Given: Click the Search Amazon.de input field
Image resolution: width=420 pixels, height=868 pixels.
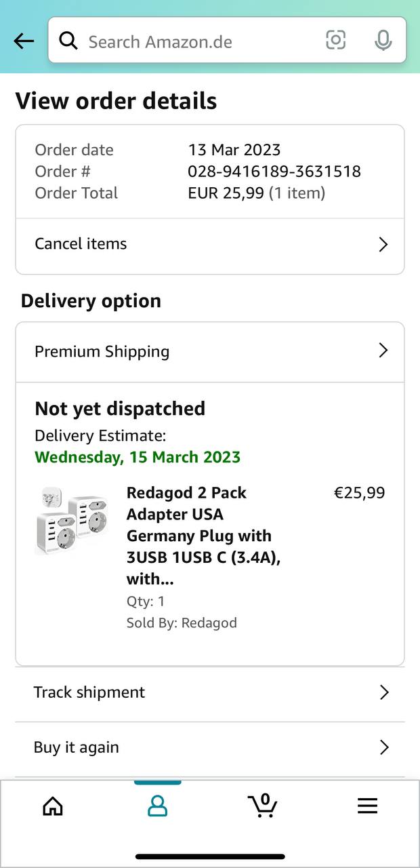Looking at the screenshot, I should tap(196, 41).
